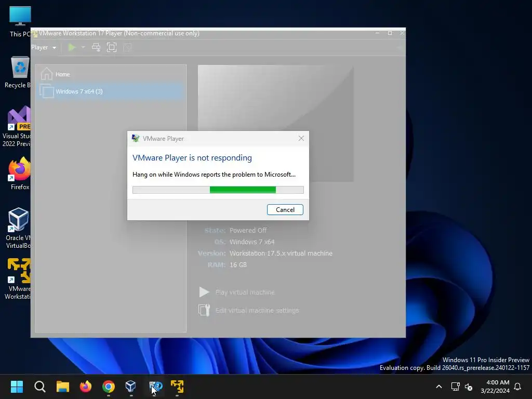The height and width of the screenshot is (399, 532).
Task: Click the problem reporting taskbar icon
Action: (155, 387)
